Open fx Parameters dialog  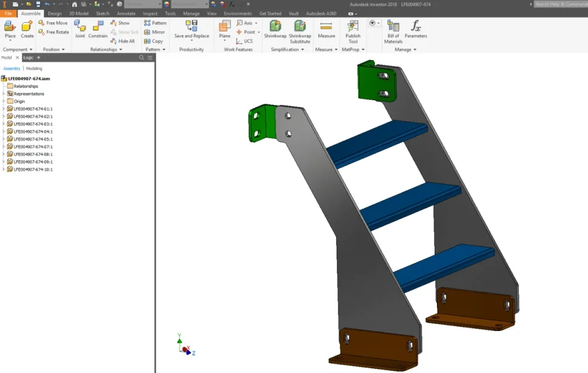click(x=415, y=29)
